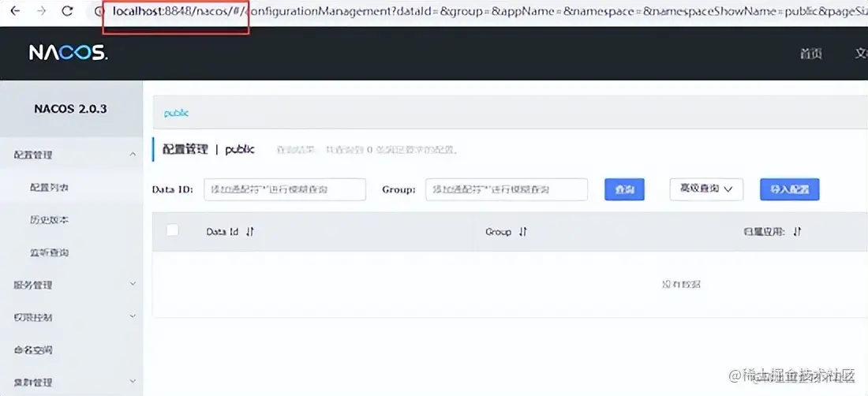The image size is (868, 396).
Task: Expand the 权限控制 sidebar section
Action: coord(133,317)
